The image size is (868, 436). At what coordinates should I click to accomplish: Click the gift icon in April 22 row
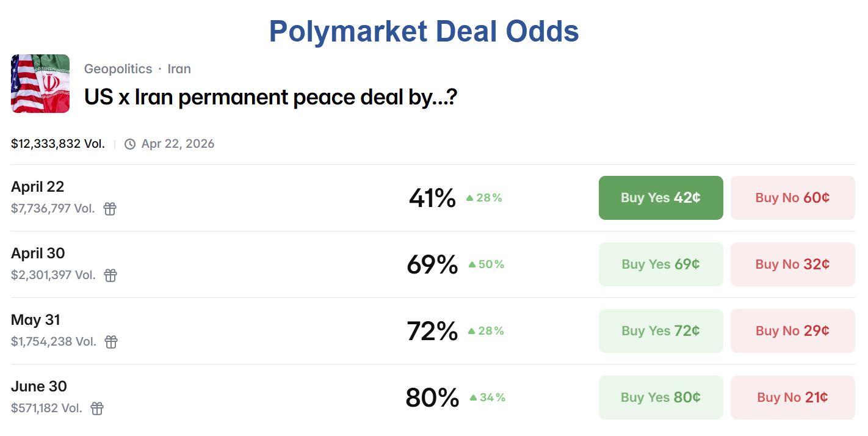[x=110, y=209]
